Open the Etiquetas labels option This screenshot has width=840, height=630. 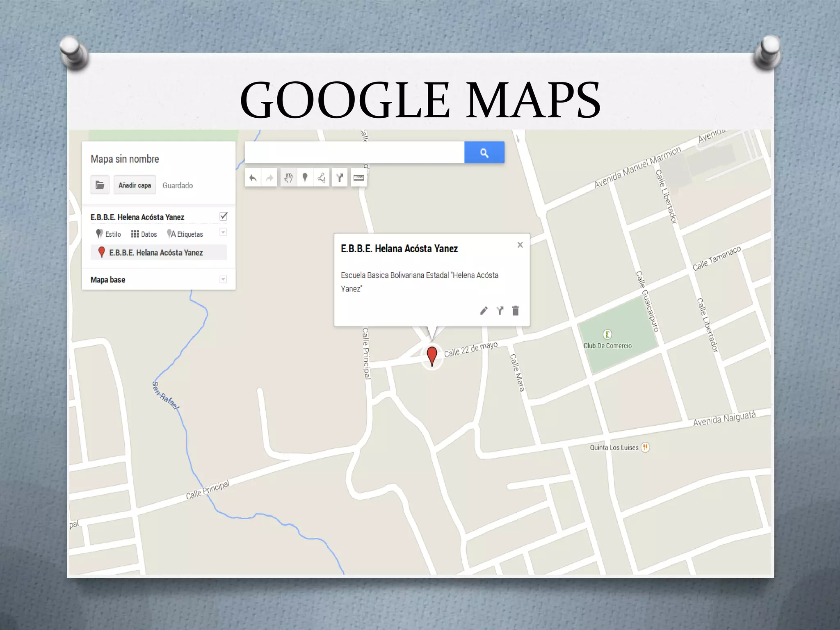pos(185,234)
